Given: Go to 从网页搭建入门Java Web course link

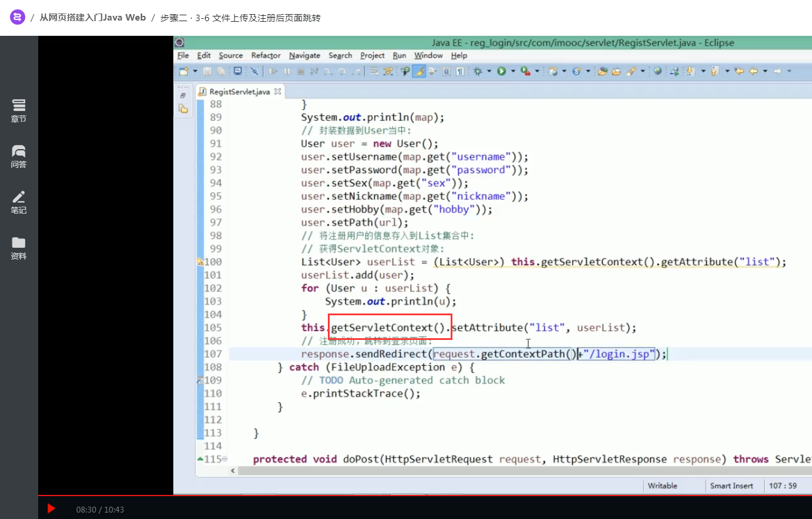Looking at the screenshot, I should click(92, 18).
